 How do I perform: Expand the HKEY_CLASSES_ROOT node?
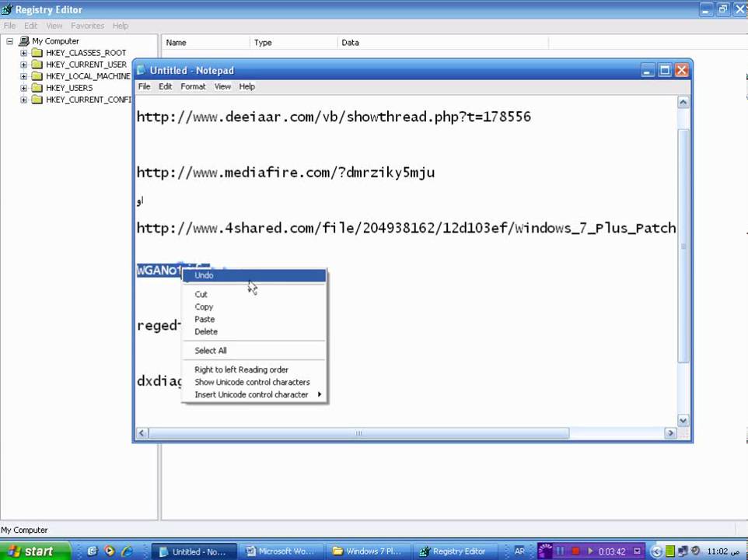(x=23, y=52)
